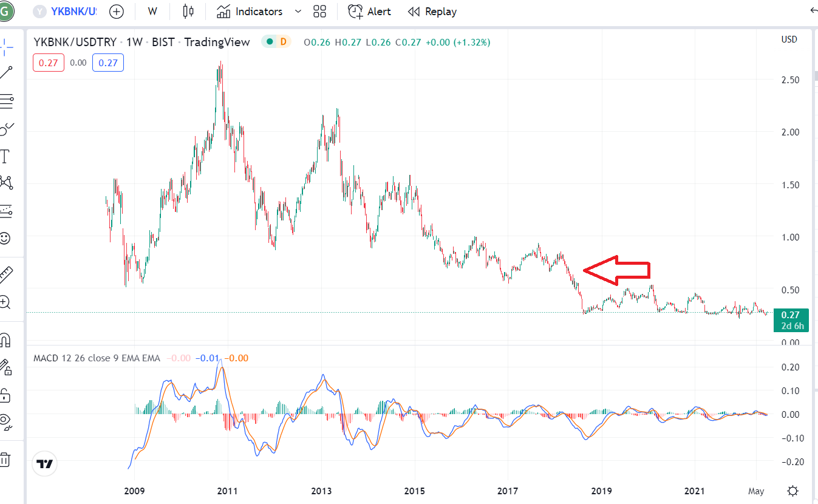Open the YKBNK symbol search field

(x=66, y=12)
